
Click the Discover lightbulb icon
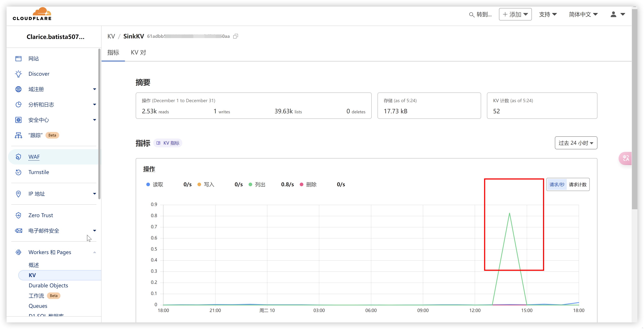pos(18,74)
